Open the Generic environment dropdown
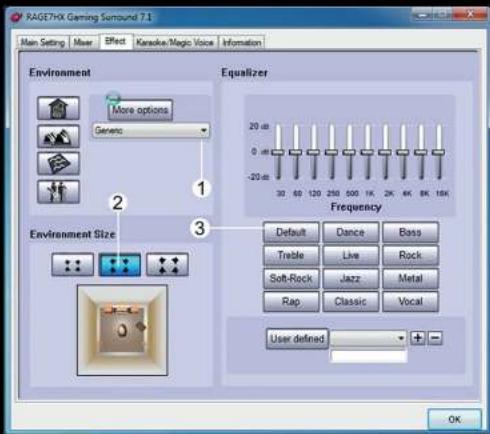 coord(151,130)
